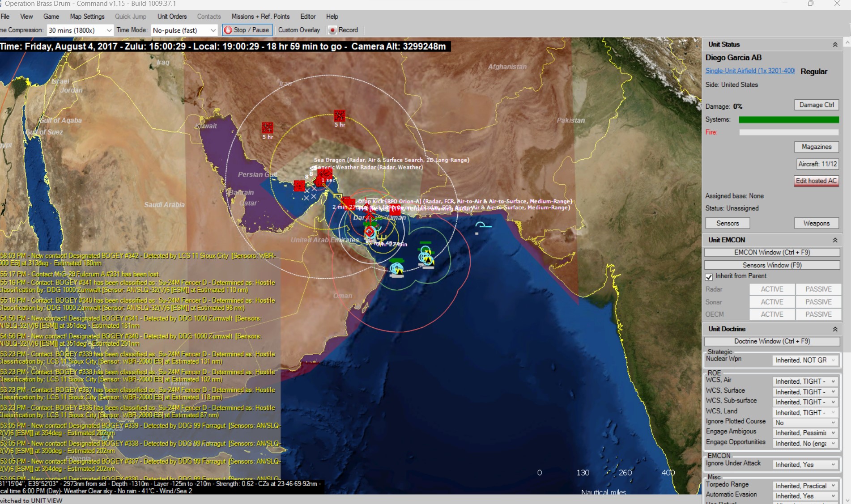Open the Editor menu
This screenshot has width=851, height=504.
[308, 17]
